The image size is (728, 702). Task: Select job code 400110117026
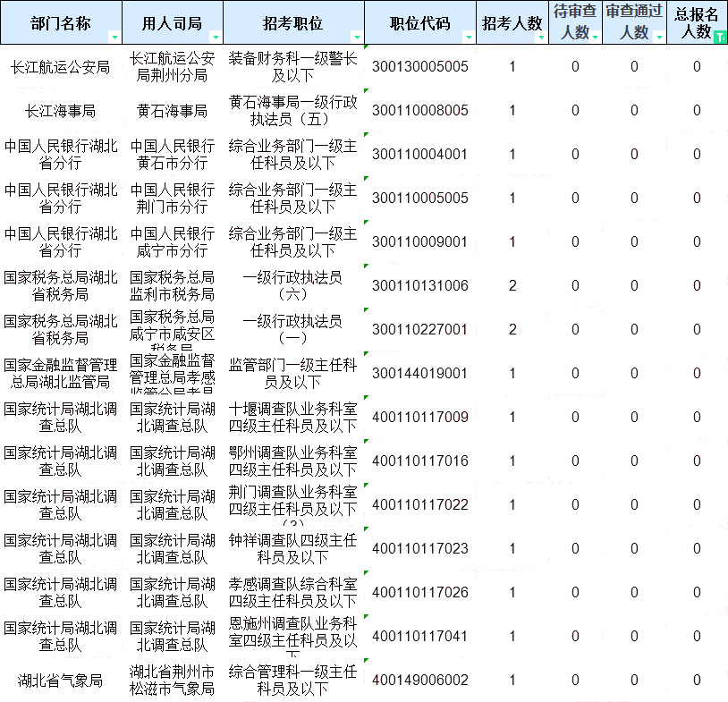(x=420, y=592)
